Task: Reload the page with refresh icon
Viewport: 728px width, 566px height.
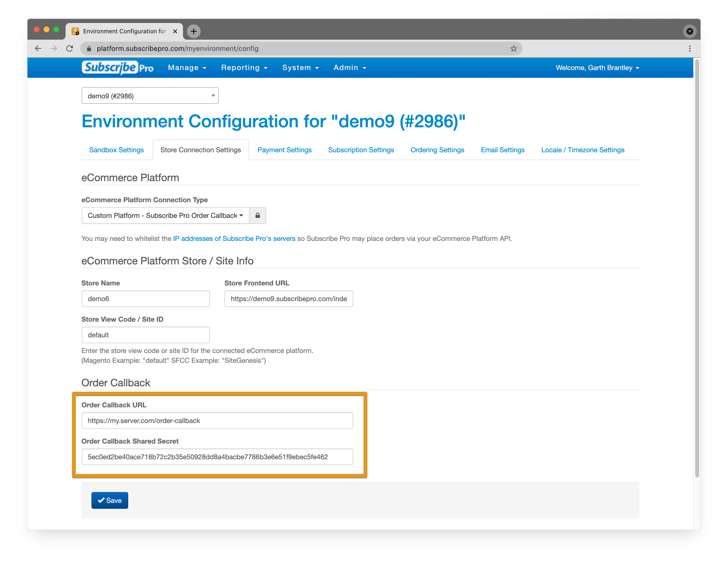Action: [x=69, y=48]
